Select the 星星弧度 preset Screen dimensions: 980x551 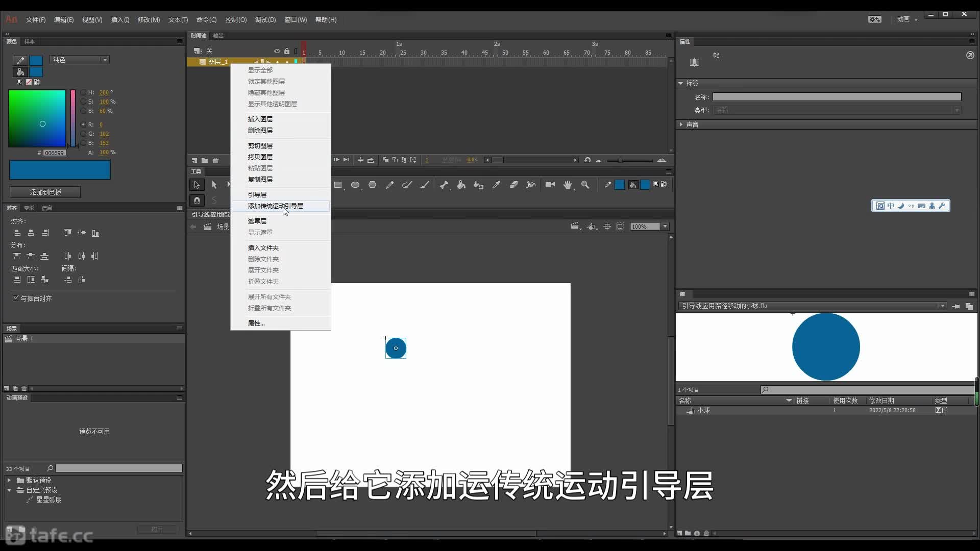(x=48, y=499)
